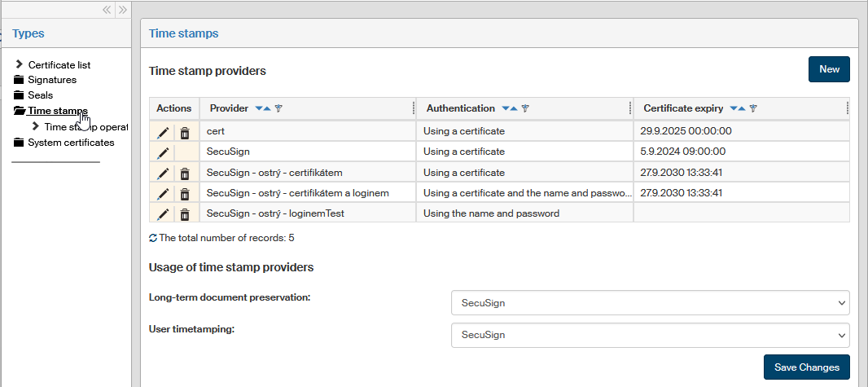Click the pencil icon for the SecuSign row

click(163, 152)
